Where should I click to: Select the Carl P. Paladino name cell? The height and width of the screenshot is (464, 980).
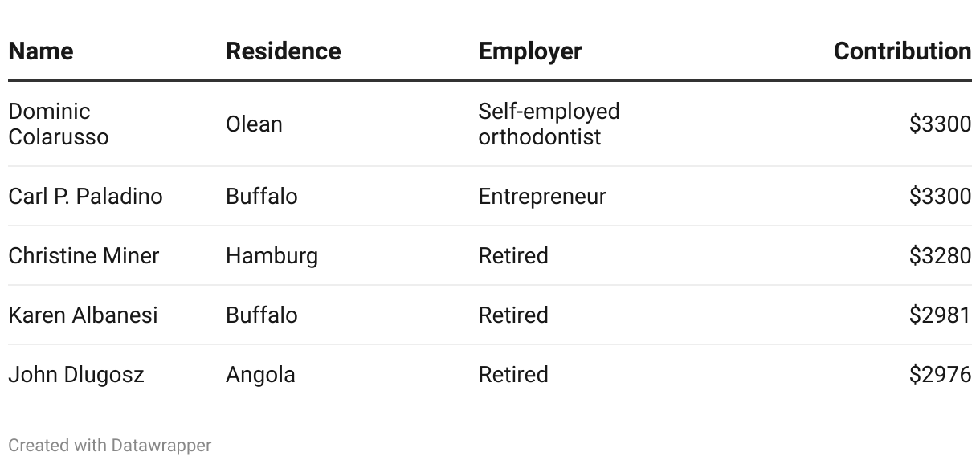[x=85, y=197]
